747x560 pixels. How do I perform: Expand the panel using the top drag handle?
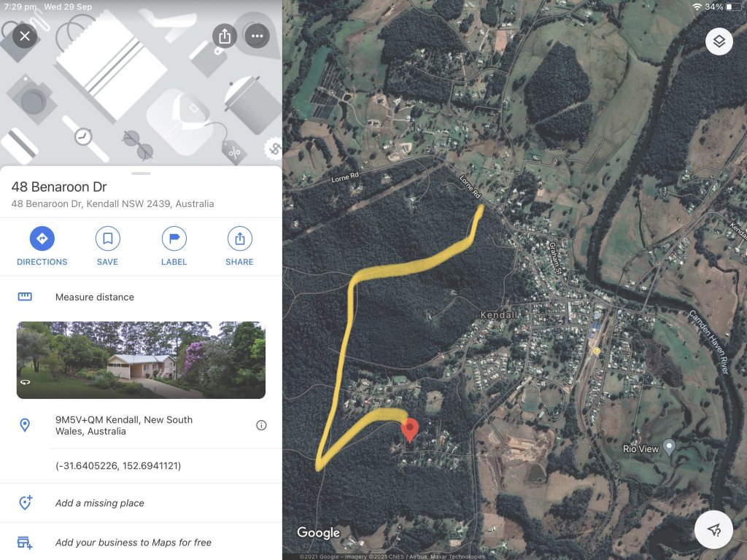click(141, 174)
